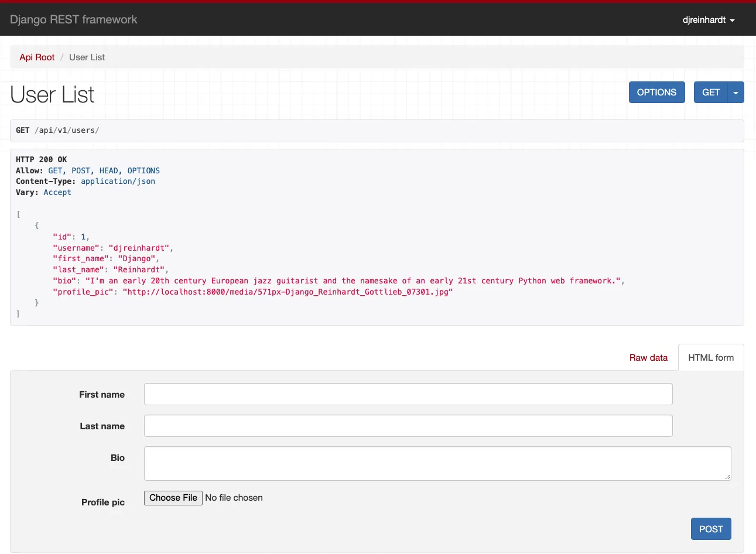Go to Api Root breadcrumb link
Screen dimensions: 756x554
37,57
